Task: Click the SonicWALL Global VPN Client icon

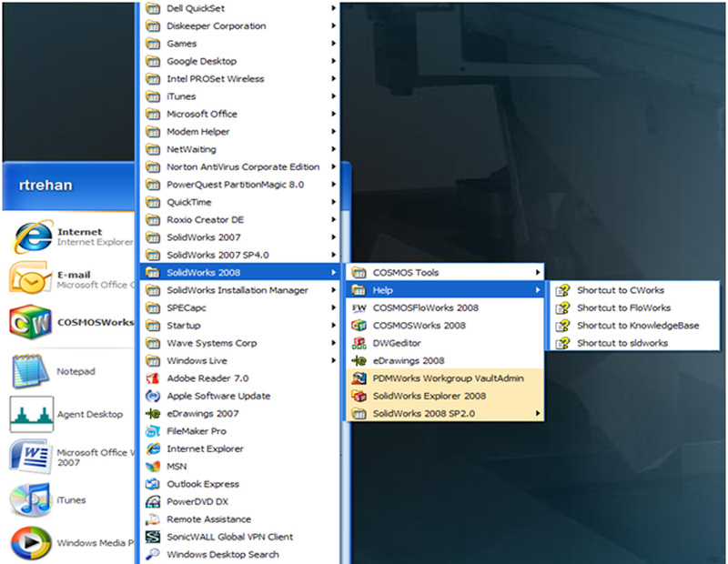Action: pyautogui.click(x=153, y=537)
